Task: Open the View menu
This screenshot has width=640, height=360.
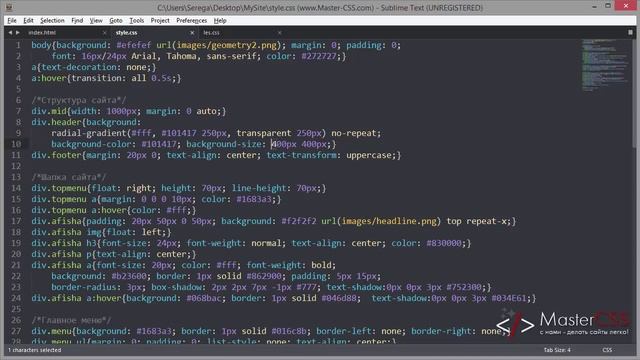Action: [96, 20]
